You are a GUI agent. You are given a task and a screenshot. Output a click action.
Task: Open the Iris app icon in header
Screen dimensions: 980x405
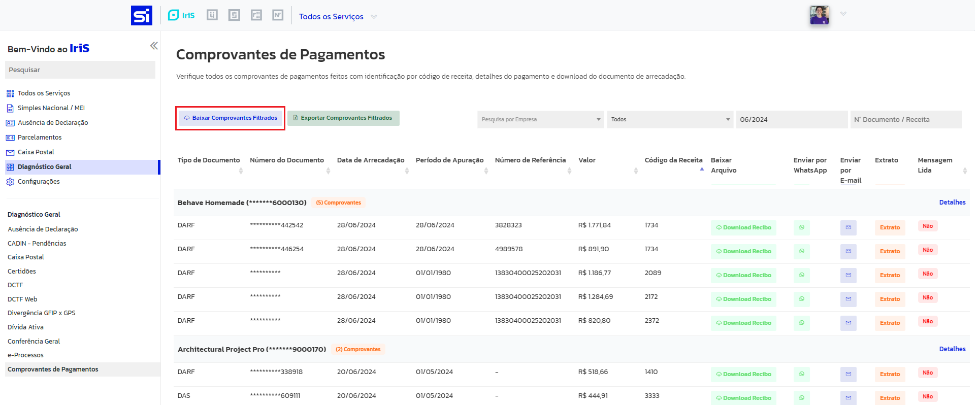[181, 15]
